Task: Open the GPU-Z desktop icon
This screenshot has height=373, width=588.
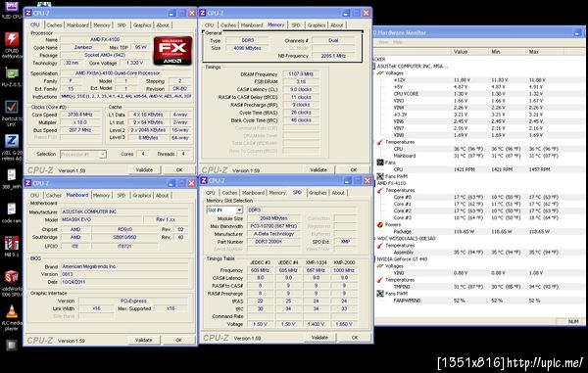Action: (11, 74)
